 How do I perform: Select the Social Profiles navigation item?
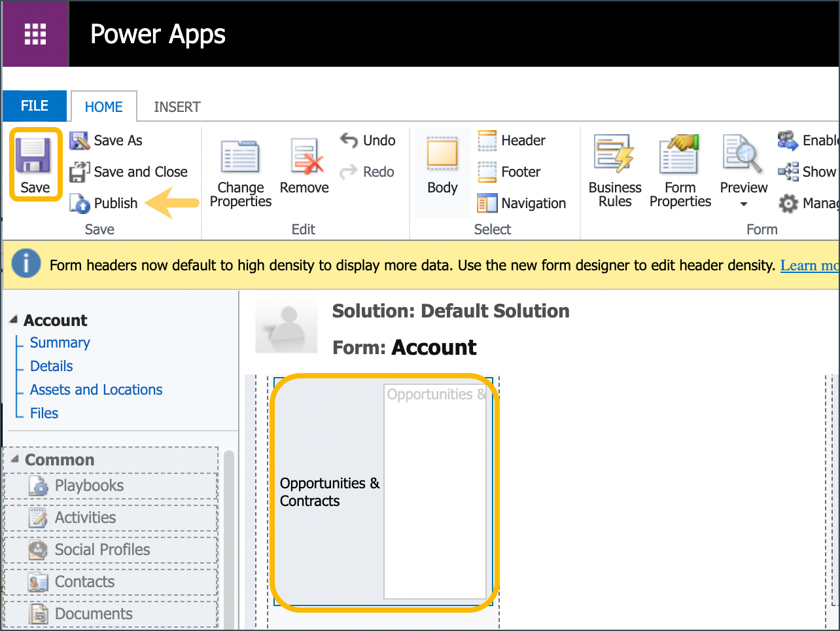[x=111, y=550]
